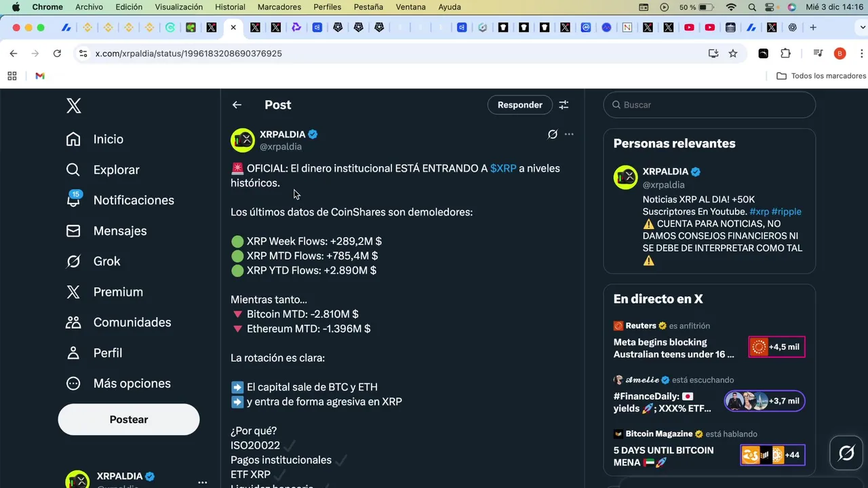Click the Responder button
The image size is (868, 488).
[x=520, y=105]
